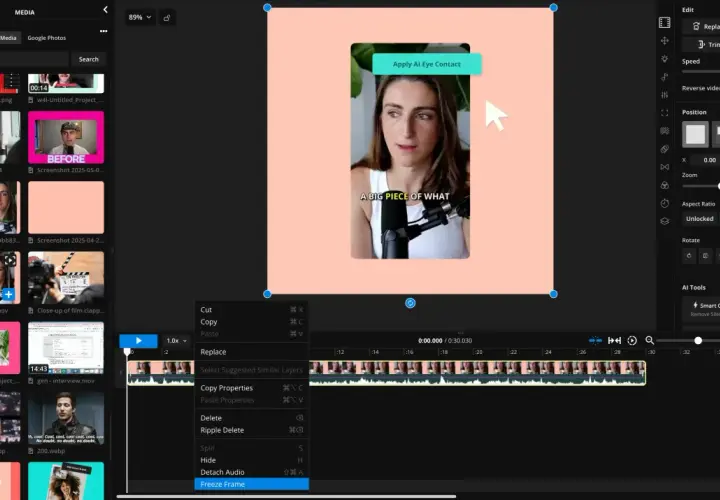The image size is (720, 500).
Task: Select the 00:14 video thumbnail at top
Action: coord(66,83)
